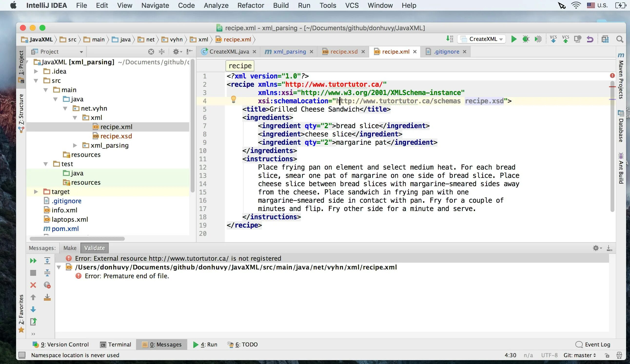
Task: Open the VCS menu
Action: click(x=352, y=5)
